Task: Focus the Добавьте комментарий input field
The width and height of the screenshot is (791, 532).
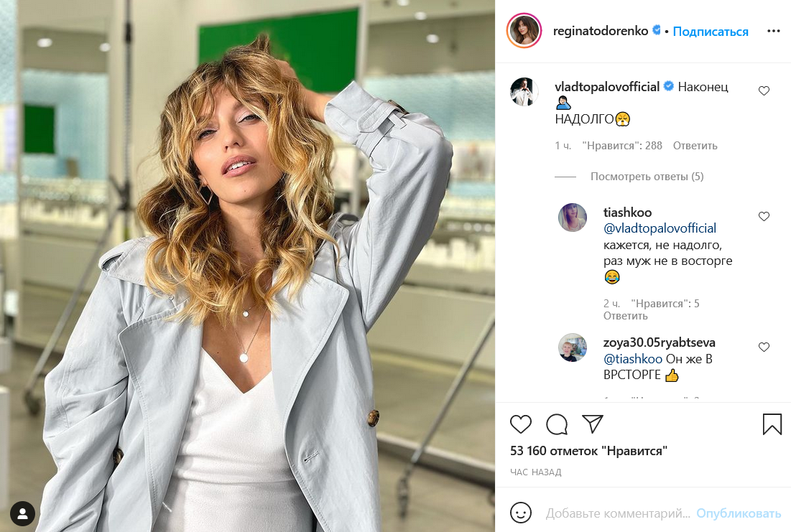Action: pyautogui.click(x=618, y=513)
